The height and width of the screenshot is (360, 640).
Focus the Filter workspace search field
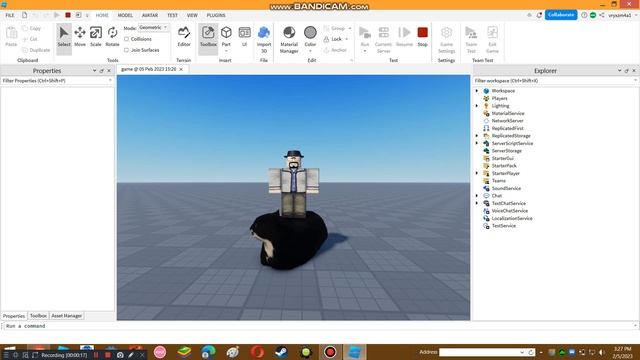555,81
